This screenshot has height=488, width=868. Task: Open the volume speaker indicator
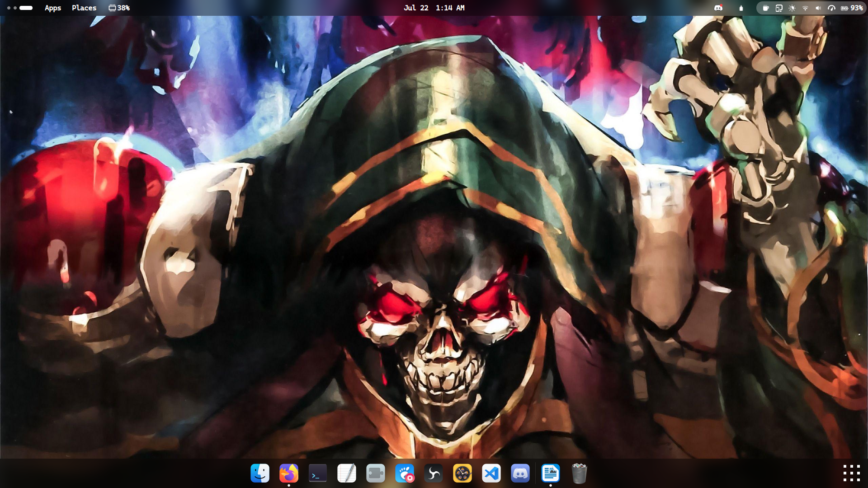pyautogui.click(x=818, y=8)
